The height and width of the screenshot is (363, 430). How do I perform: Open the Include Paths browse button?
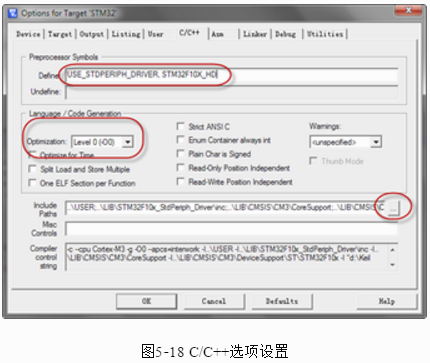point(393,208)
